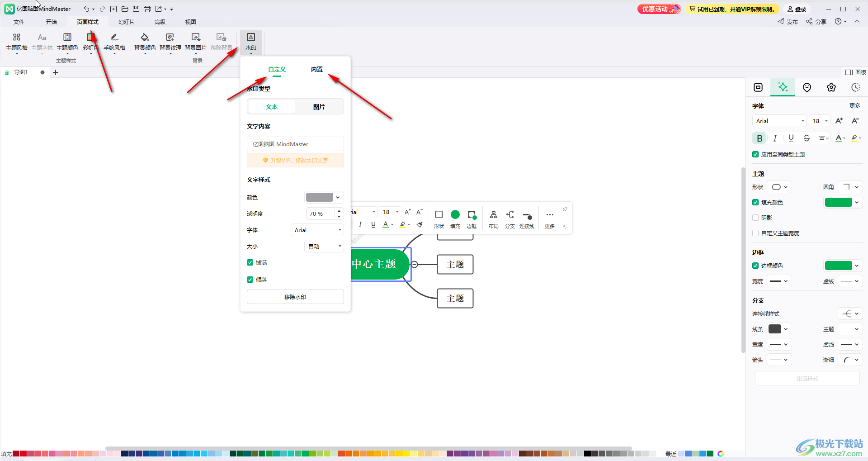Open watermark 大小 自动 size dropdown
Viewport: 868px width, 461px height.
tap(324, 246)
